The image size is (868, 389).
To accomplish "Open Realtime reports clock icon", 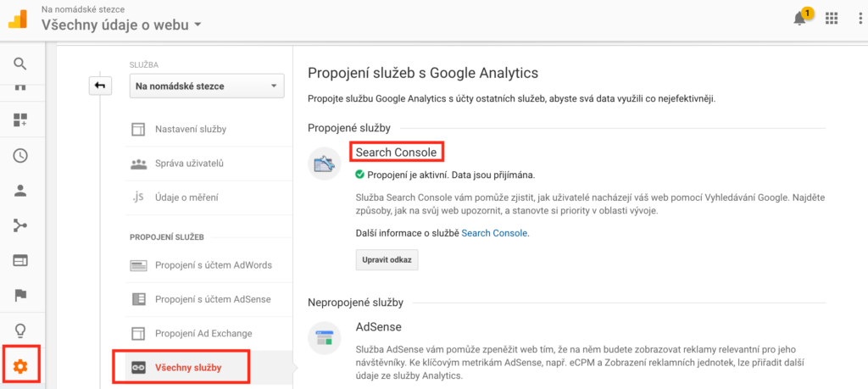I will (20, 155).
